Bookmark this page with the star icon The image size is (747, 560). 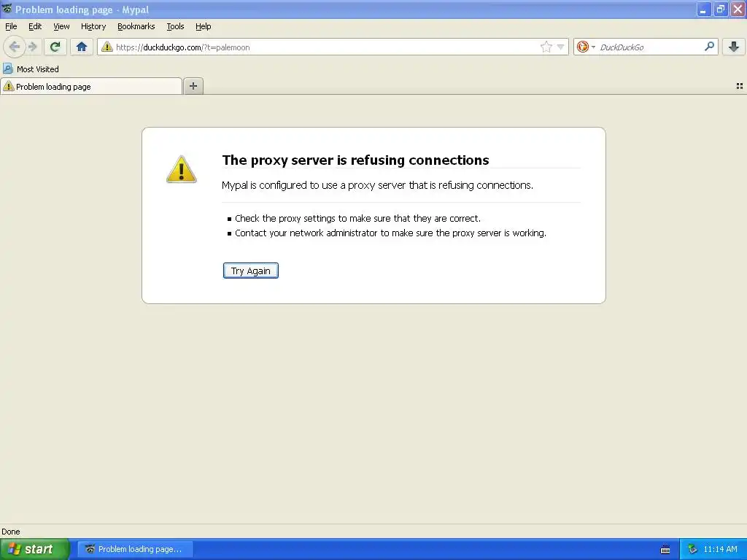click(546, 47)
